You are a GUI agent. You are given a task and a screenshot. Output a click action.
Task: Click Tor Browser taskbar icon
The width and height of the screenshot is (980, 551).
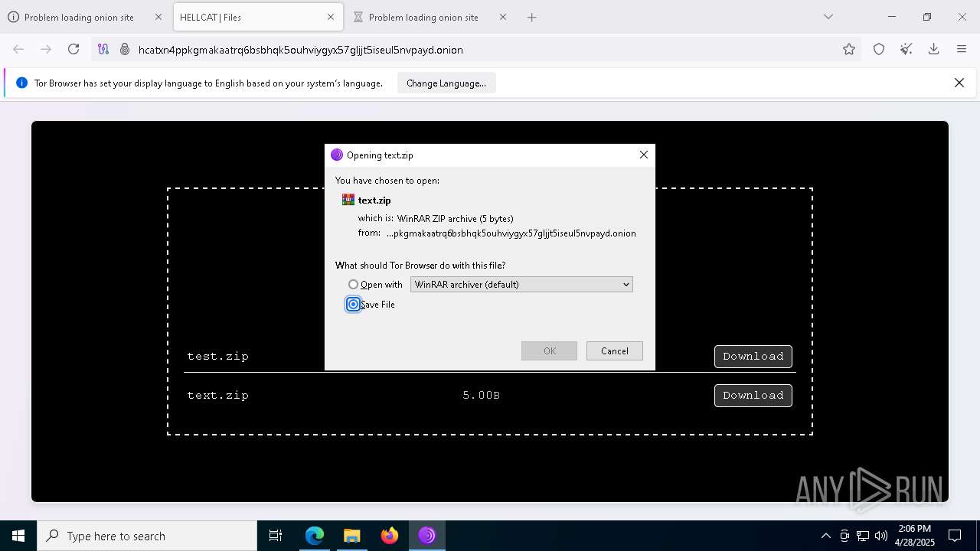(x=426, y=536)
